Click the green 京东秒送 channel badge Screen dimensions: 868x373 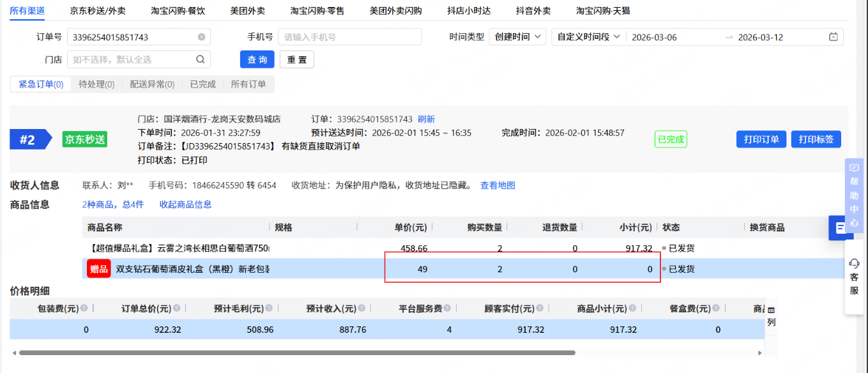pos(85,139)
